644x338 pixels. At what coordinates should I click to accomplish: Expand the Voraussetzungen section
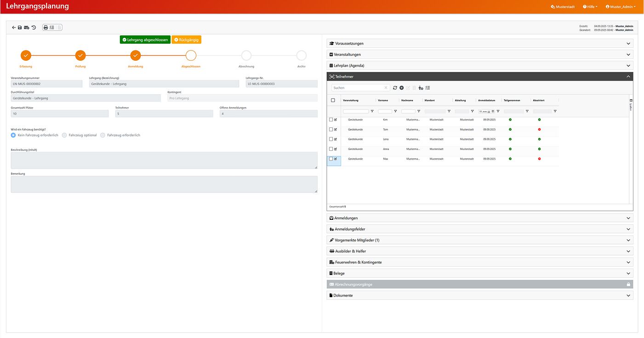(480, 44)
